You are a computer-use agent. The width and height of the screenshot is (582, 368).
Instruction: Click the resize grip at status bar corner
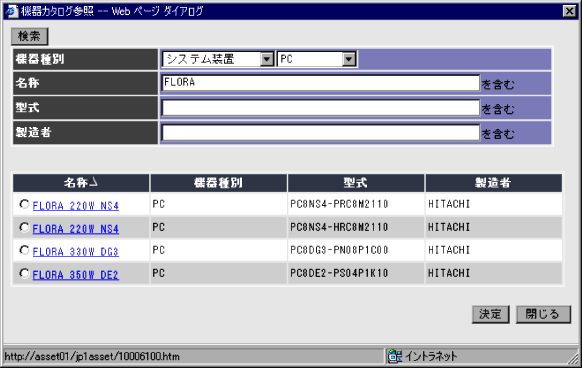click(x=574, y=358)
